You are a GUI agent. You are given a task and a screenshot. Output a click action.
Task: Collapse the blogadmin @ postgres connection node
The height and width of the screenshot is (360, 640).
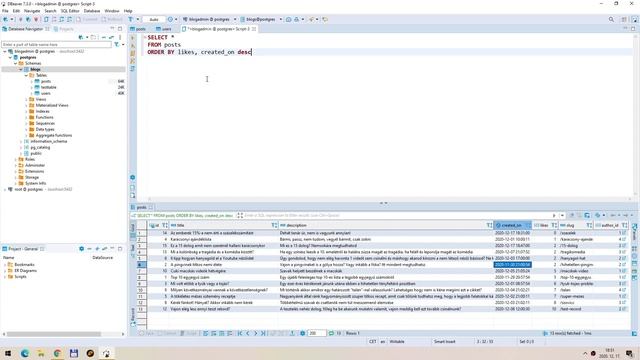(5, 51)
